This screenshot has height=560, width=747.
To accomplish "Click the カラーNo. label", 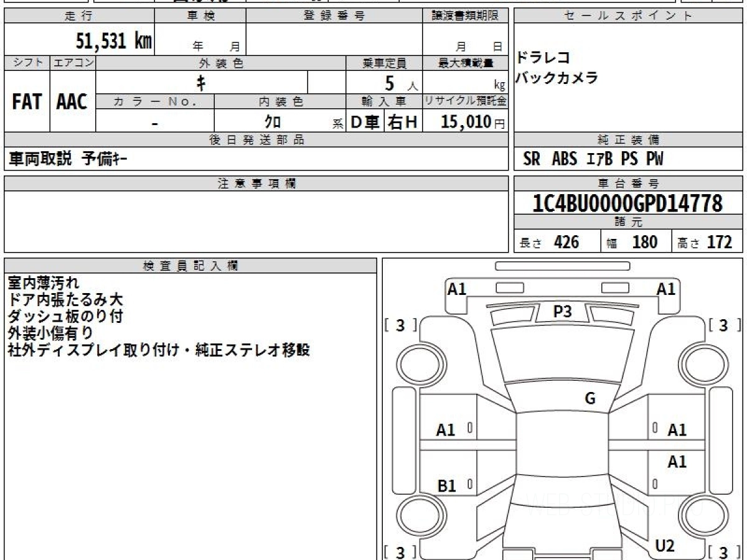I will (155, 101).
